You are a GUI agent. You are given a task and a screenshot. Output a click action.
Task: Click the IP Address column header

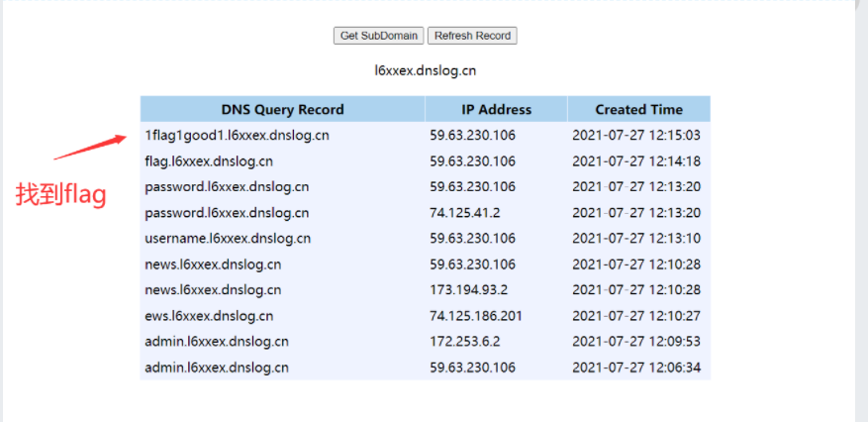[496, 109]
